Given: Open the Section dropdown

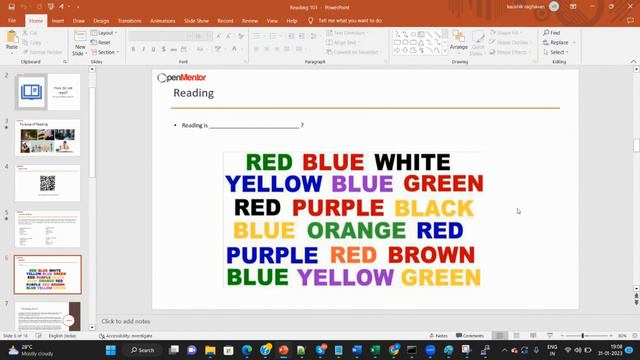Looking at the screenshot, I should tap(105, 52).
